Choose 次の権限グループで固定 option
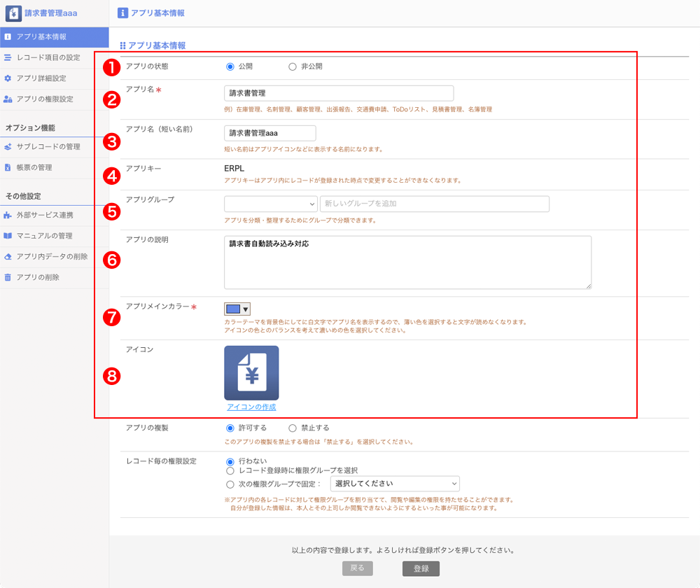The width and height of the screenshot is (700, 588). click(x=230, y=484)
